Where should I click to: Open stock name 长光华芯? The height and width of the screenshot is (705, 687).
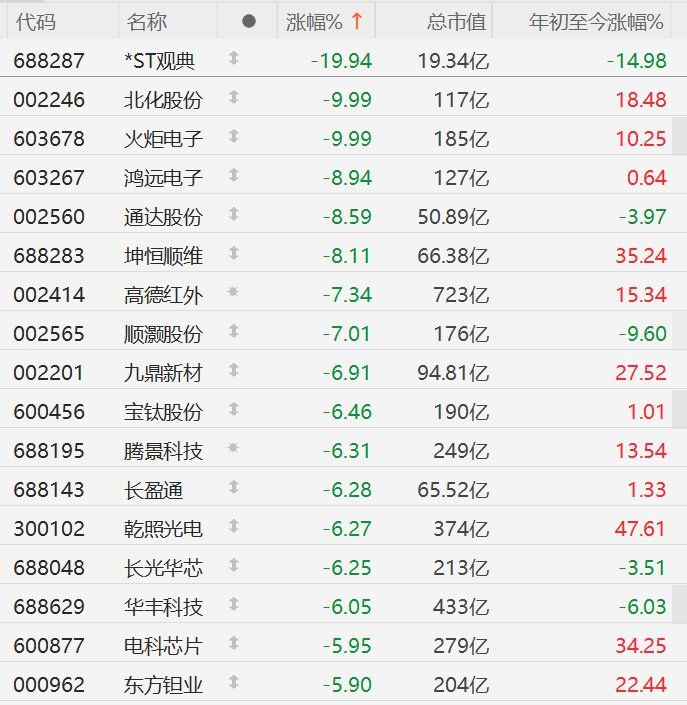[164, 568]
